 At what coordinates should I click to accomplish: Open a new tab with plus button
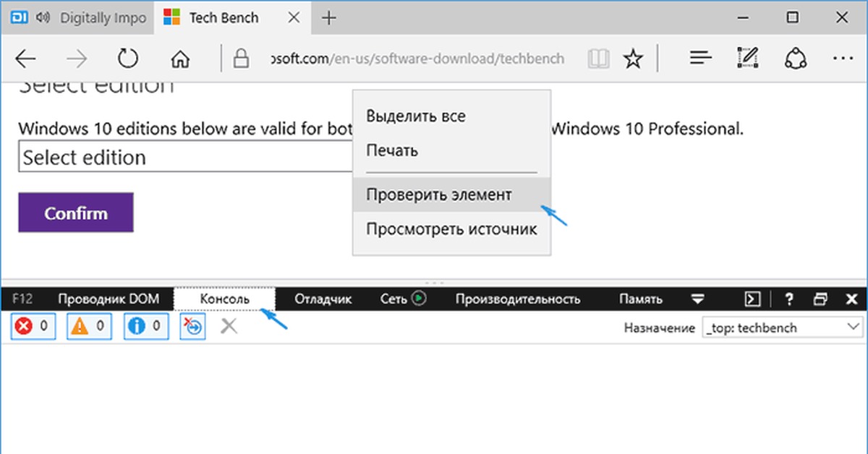point(329,18)
